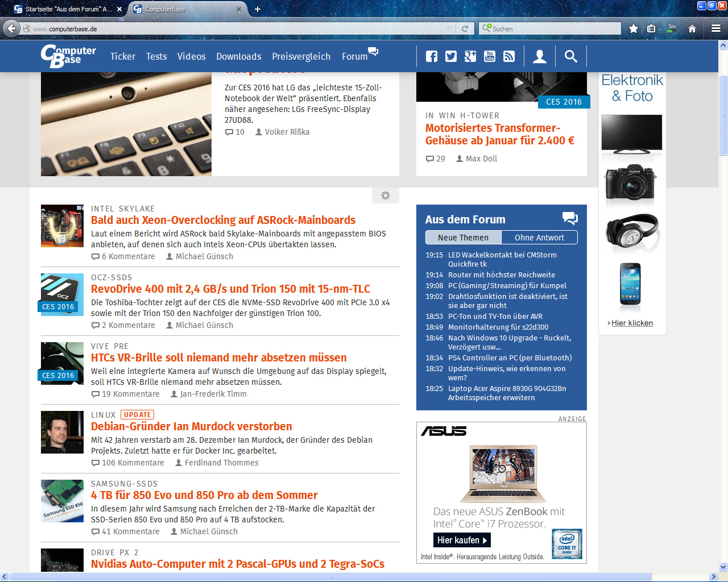Open Motorisiertes Transformer-Gehäuse article
Viewport: 728px width, 582px height.
pyautogui.click(x=500, y=134)
